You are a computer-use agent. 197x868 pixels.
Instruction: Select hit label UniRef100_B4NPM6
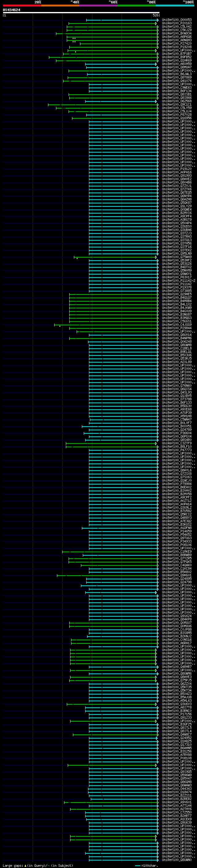tap(177, 338)
